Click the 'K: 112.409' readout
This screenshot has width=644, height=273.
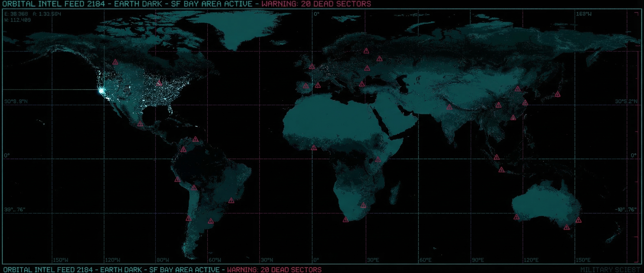[17, 20]
